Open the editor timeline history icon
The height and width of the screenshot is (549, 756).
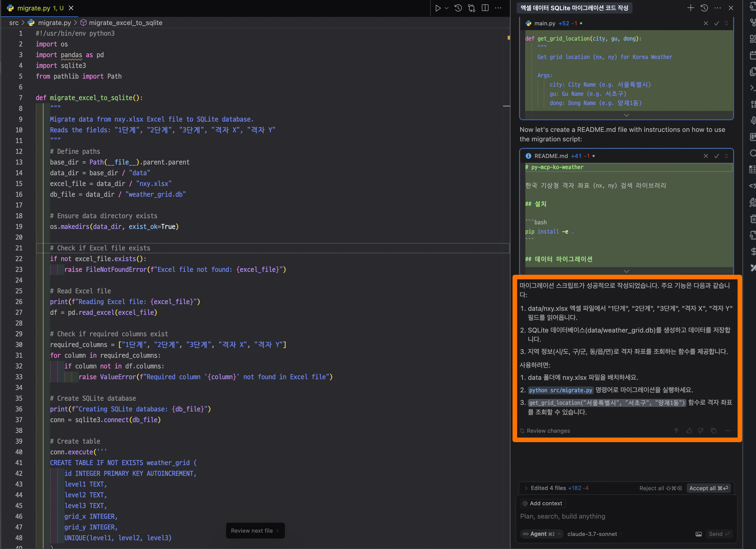point(458,8)
